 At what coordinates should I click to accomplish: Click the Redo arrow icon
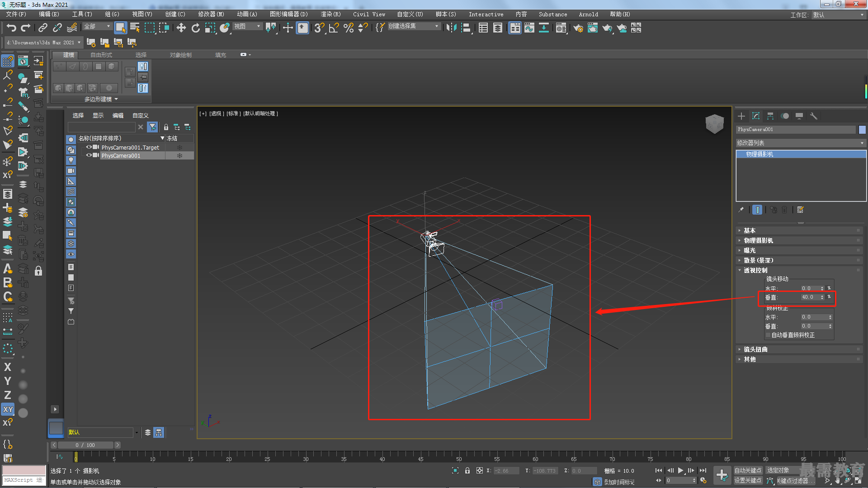(26, 28)
